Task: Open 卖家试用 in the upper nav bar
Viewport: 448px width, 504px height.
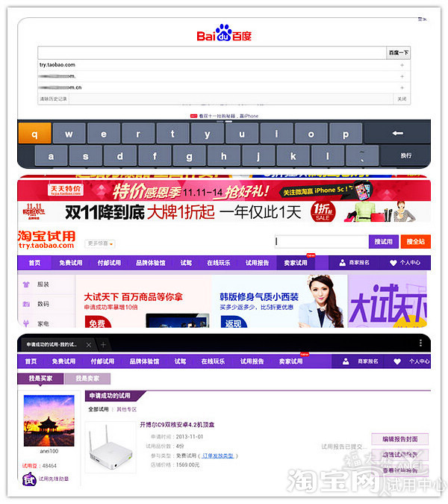Action: 296,263
